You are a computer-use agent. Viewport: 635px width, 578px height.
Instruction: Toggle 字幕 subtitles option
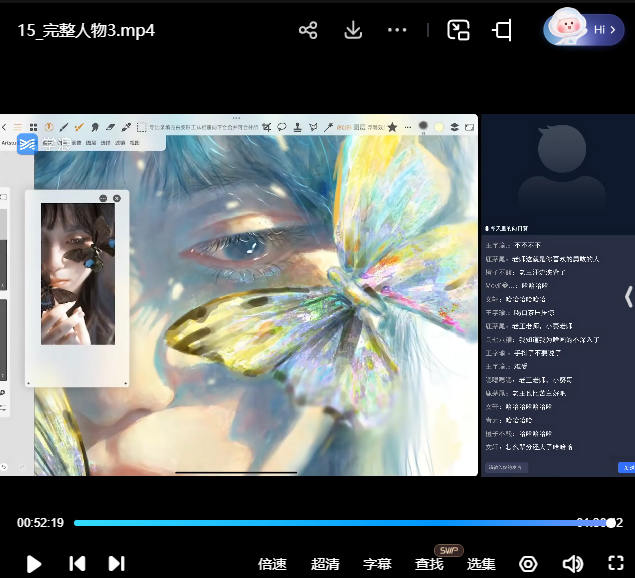click(x=377, y=564)
